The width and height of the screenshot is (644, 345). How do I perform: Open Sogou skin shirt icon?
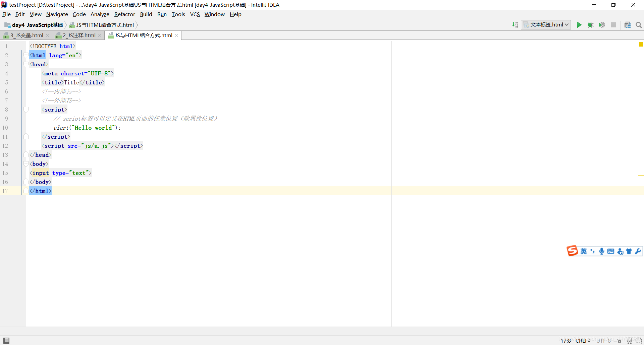[x=629, y=251]
